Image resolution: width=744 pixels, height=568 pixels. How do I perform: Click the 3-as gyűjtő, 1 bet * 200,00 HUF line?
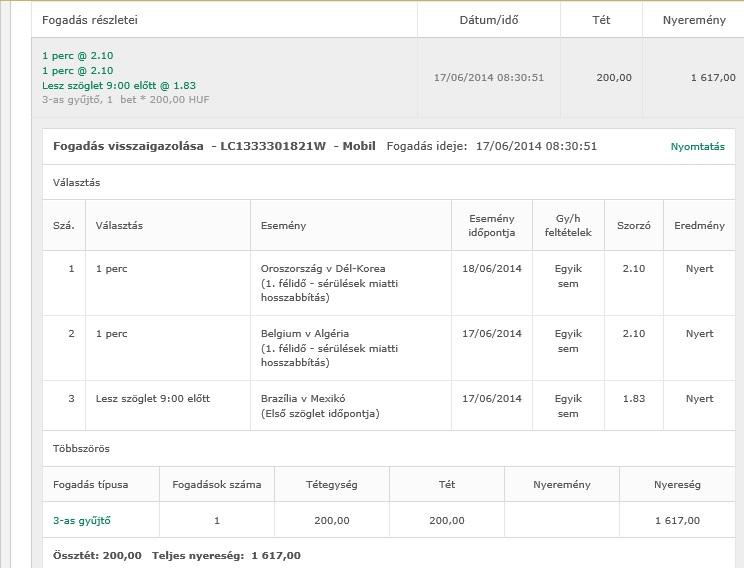[126, 100]
